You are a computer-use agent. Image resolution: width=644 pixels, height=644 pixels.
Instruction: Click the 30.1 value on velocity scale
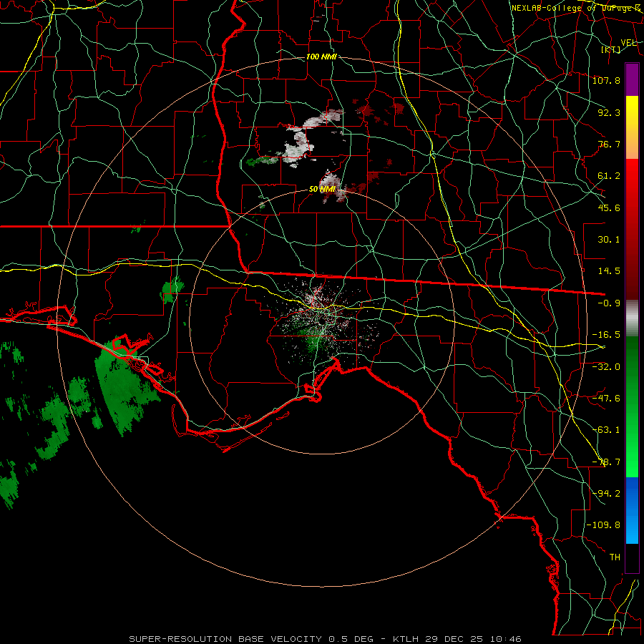609,240
